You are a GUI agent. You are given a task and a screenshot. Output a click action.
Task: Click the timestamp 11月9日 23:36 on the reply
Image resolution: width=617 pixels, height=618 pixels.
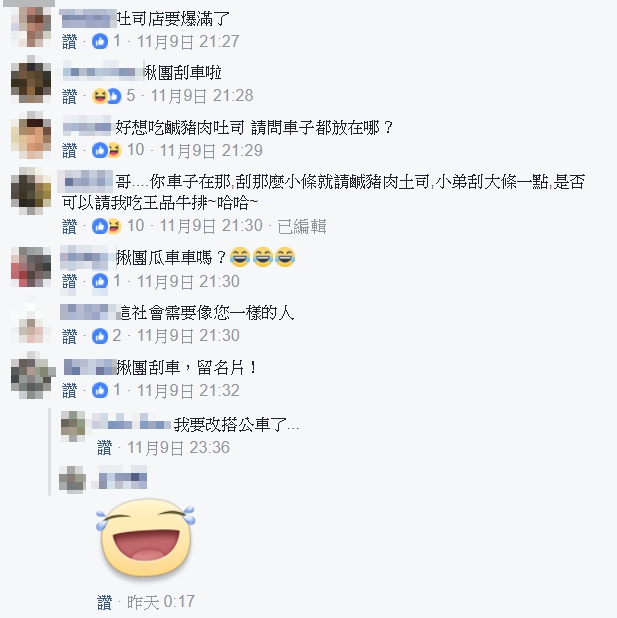[178, 448]
